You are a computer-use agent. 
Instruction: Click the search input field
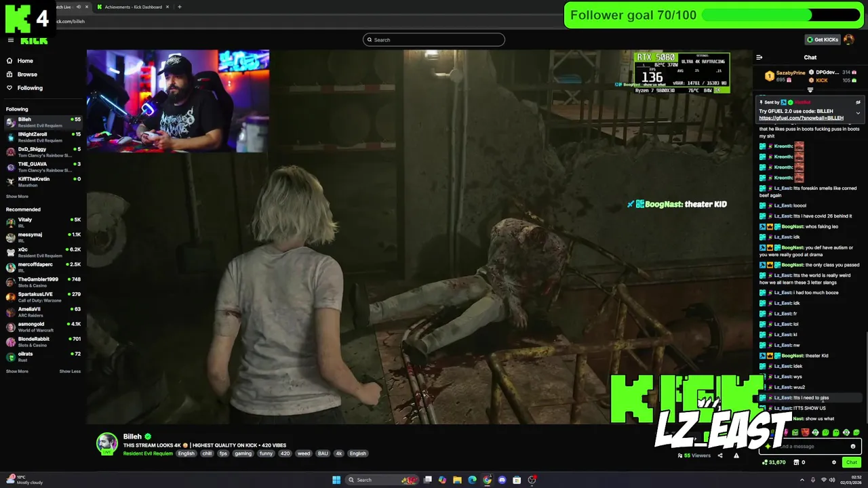[434, 40]
